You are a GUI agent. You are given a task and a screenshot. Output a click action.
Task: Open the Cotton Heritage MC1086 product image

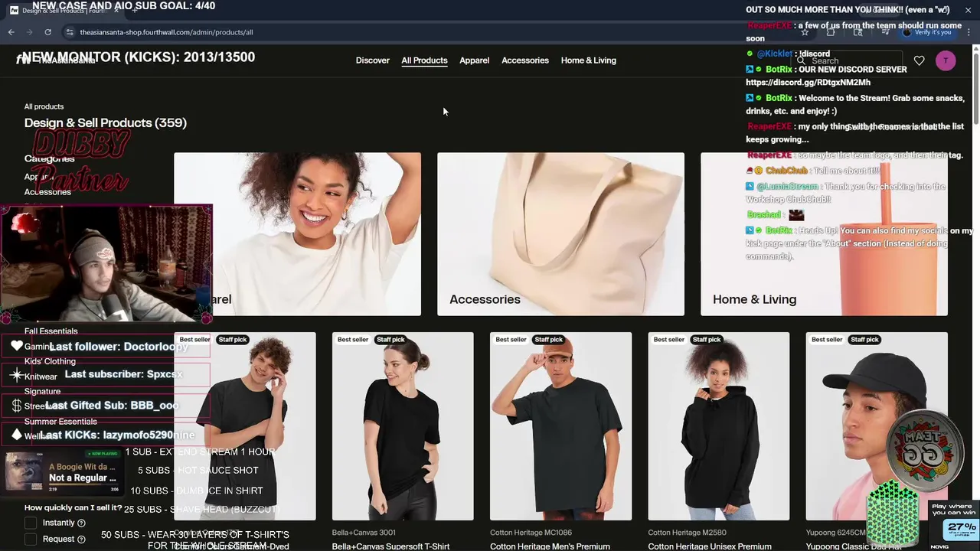click(x=561, y=426)
